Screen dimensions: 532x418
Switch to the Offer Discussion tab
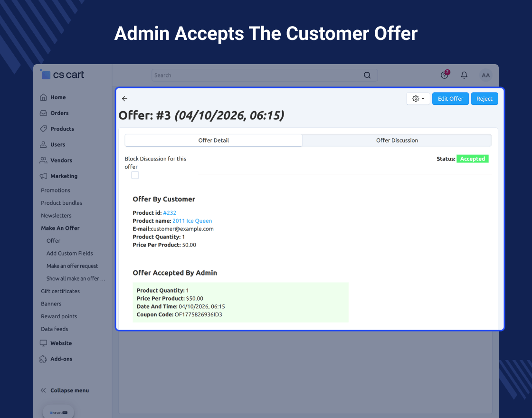[x=397, y=141]
